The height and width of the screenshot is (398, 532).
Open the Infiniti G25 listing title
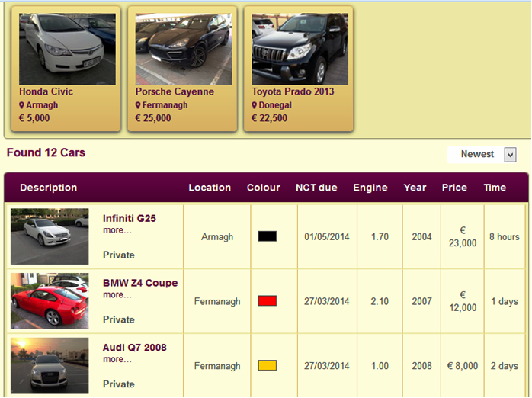tap(130, 219)
